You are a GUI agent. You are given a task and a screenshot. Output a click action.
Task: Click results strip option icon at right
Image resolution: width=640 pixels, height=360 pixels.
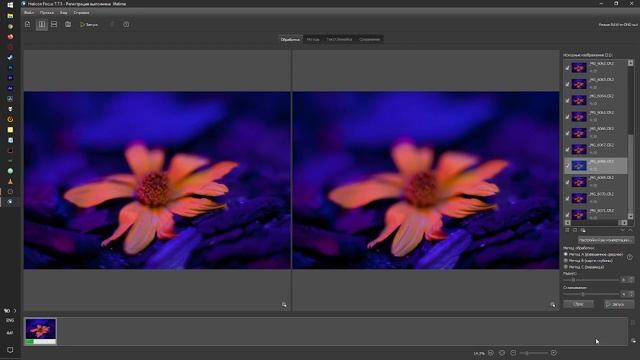pos(633,340)
